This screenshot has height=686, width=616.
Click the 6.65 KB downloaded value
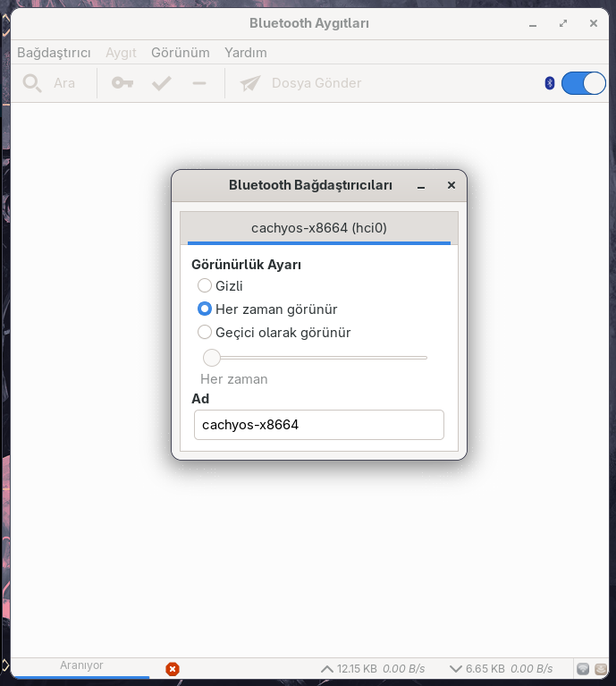[x=485, y=669]
